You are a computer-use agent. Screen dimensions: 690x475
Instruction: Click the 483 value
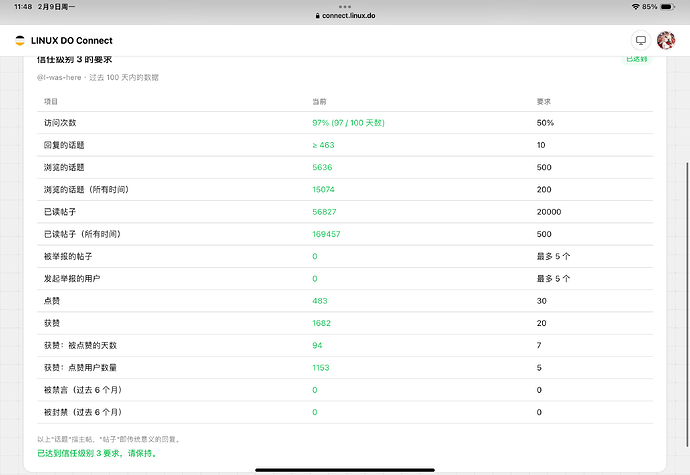point(320,301)
